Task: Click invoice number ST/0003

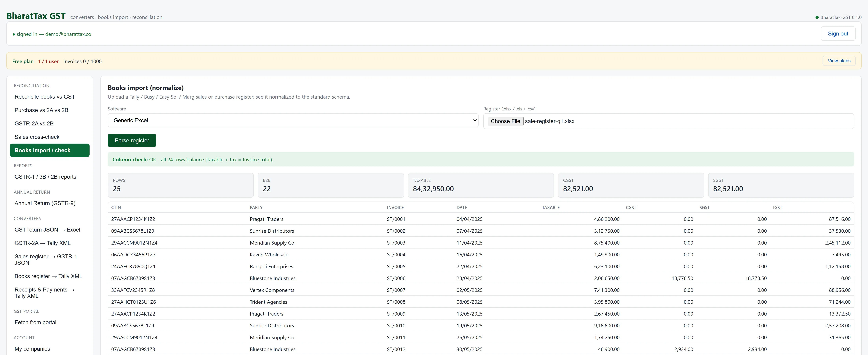Action: click(x=396, y=243)
